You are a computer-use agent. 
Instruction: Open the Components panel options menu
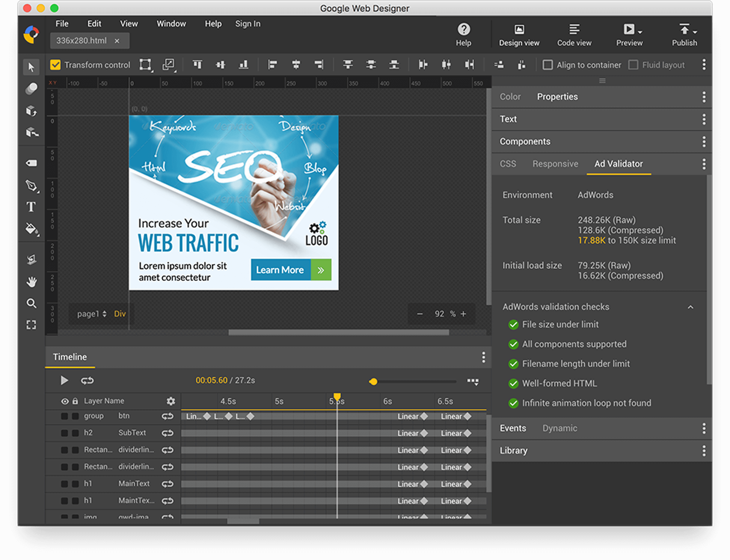[704, 142]
